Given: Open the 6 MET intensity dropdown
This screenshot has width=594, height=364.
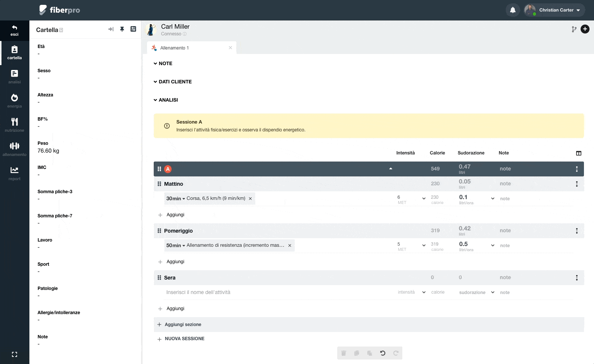Looking at the screenshot, I should pos(424,199).
